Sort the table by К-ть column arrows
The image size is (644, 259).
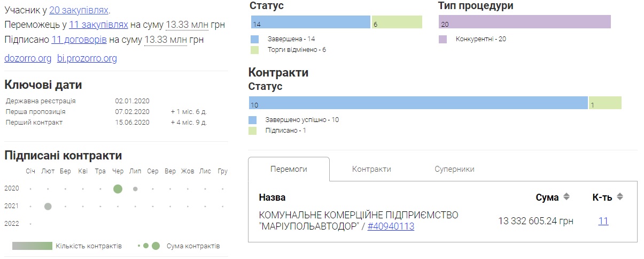pyautogui.click(x=619, y=197)
